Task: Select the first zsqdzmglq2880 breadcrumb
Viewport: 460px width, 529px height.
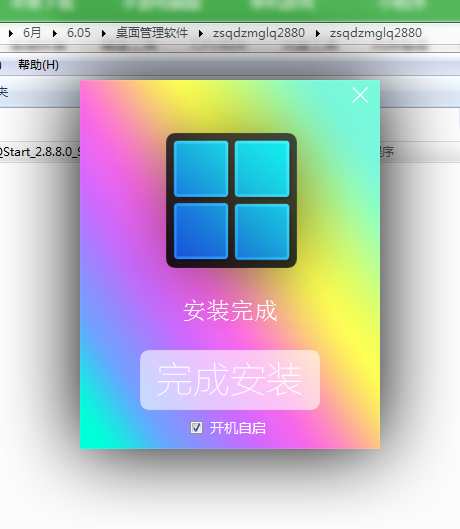Action: coord(259,33)
